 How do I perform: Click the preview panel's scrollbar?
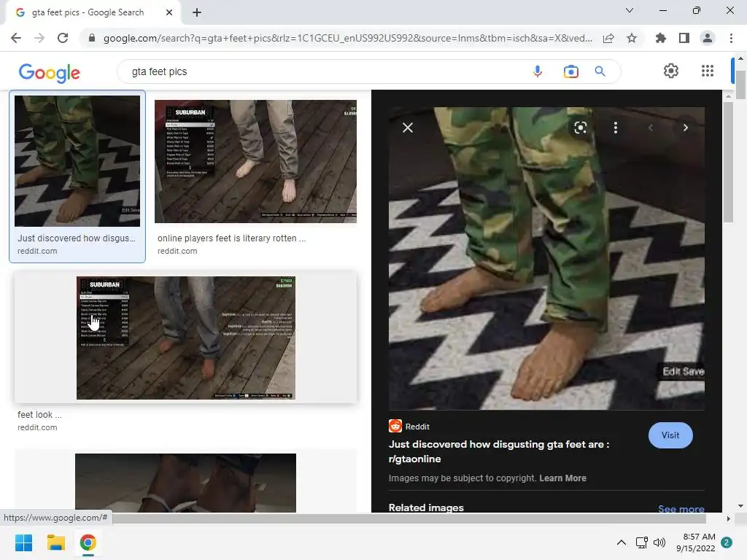point(728,162)
